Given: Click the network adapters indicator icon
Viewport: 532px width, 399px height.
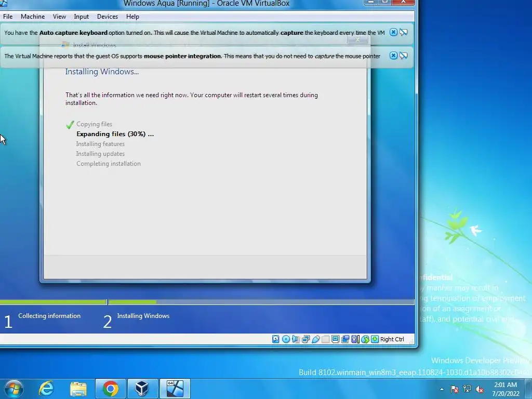Looking at the screenshot, I should 305,339.
